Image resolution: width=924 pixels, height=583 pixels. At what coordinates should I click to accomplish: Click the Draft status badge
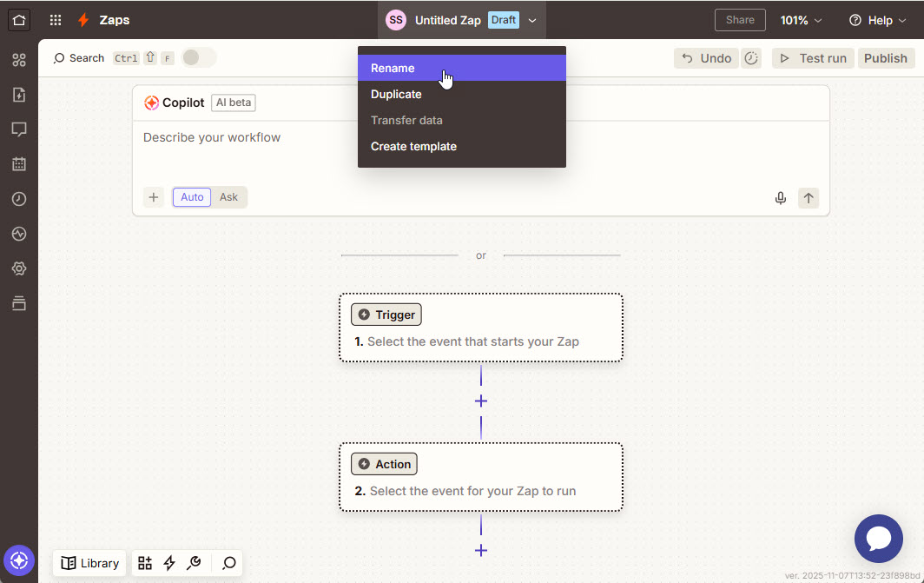pyautogui.click(x=504, y=20)
